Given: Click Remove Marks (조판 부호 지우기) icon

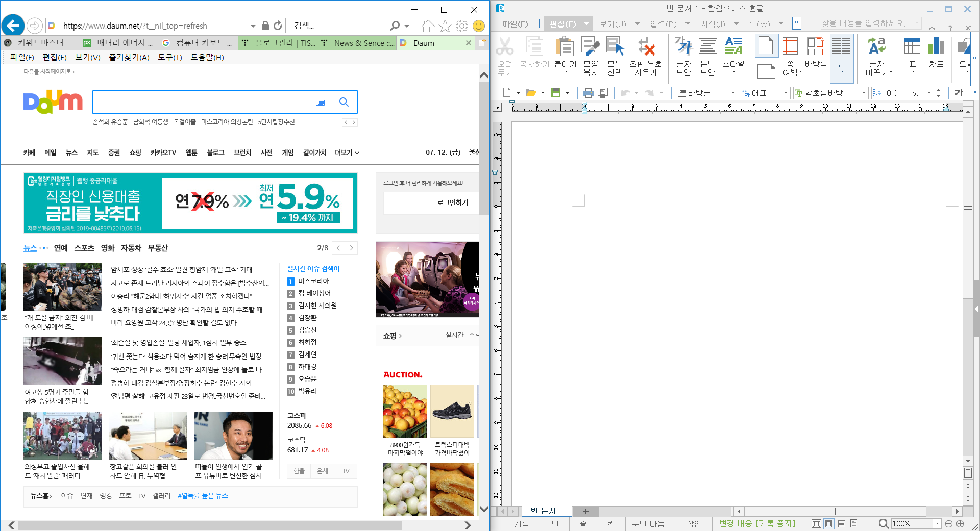Looking at the screenshot, I should [646, 47].
